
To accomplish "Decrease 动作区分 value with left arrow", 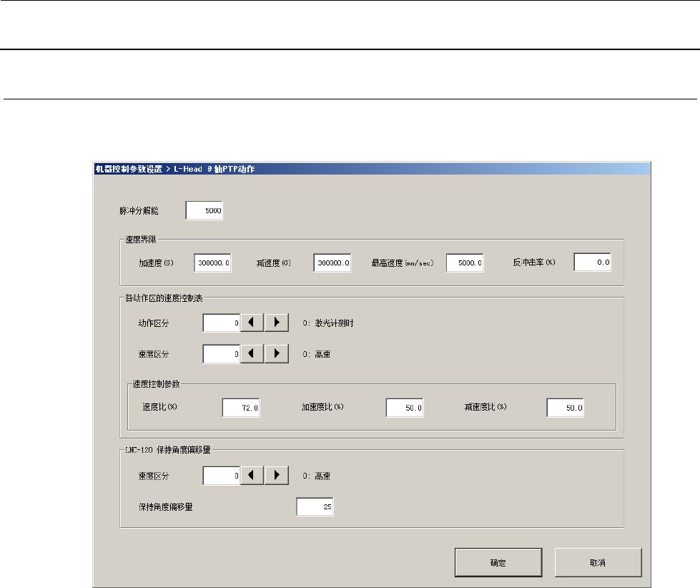I will (252, 323).
